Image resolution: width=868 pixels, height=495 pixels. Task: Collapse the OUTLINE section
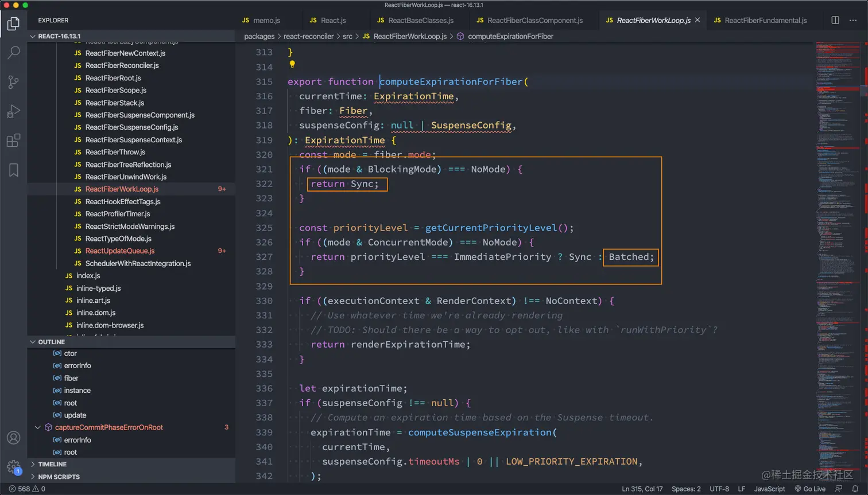coord(131,342)
